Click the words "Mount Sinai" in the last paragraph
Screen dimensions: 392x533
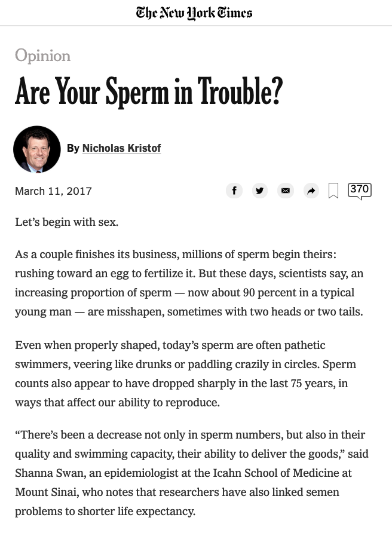point(47,492)
